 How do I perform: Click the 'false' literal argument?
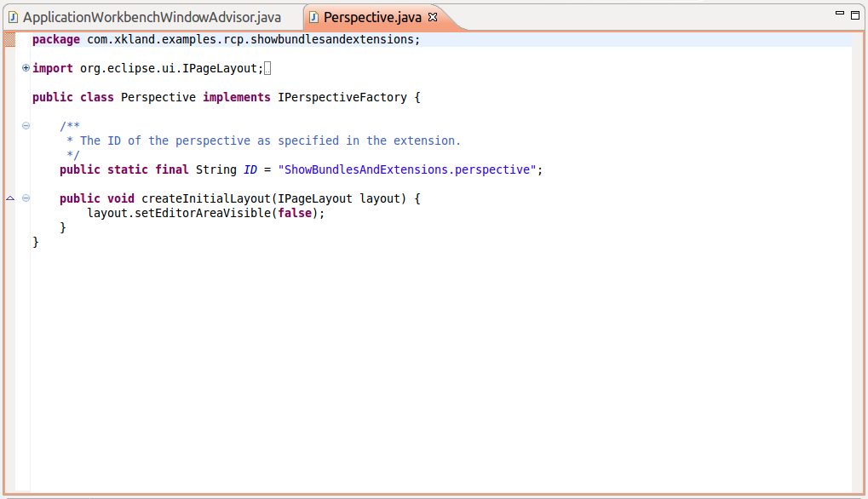point(295,213)
